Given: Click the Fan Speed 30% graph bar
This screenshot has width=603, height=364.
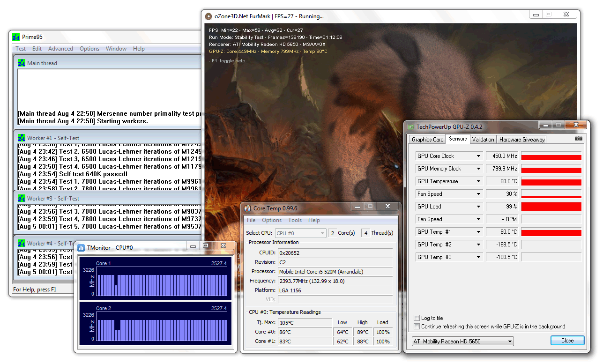Looking at the screenshot, I should [x=551, y=196].
